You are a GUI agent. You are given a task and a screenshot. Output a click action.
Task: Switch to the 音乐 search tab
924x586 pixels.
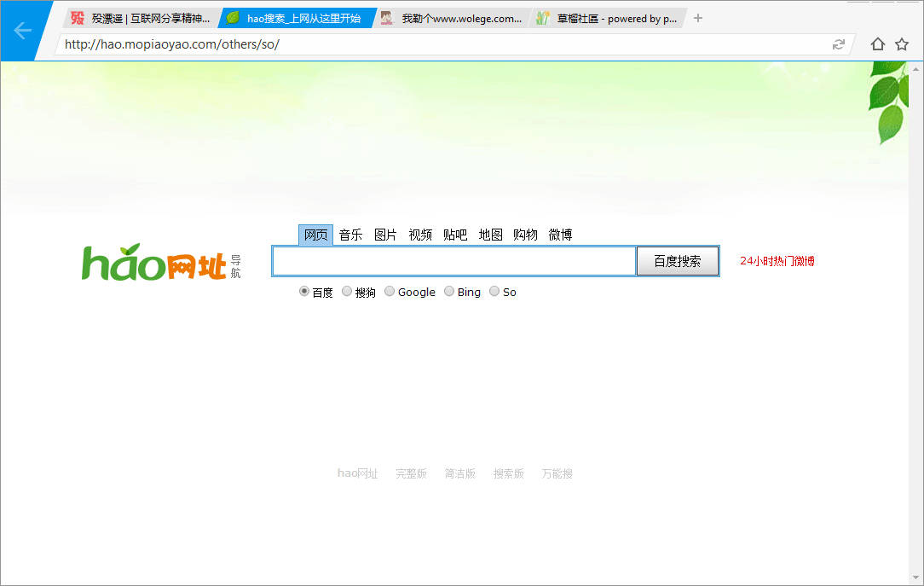[x=350, y=235]
